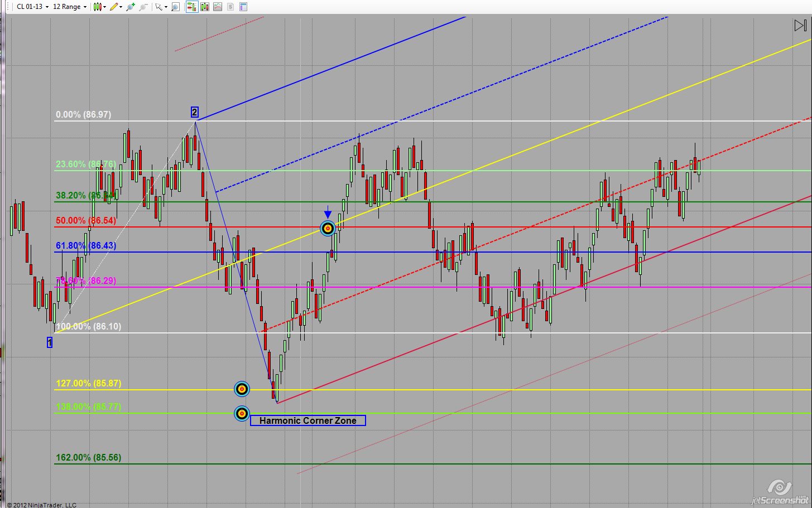
Task: Click the target marker on the 127.00% line
Action: coord(242,389)
